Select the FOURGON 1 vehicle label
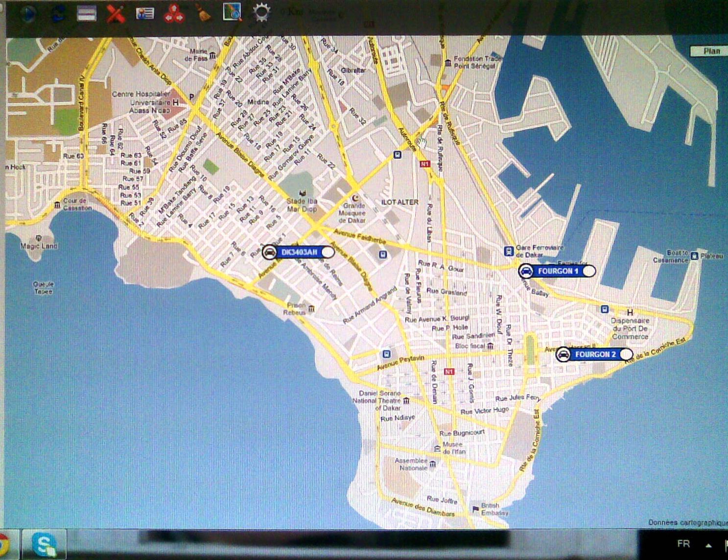The height and width of the screenshot is (560, 728). (558, 271)
